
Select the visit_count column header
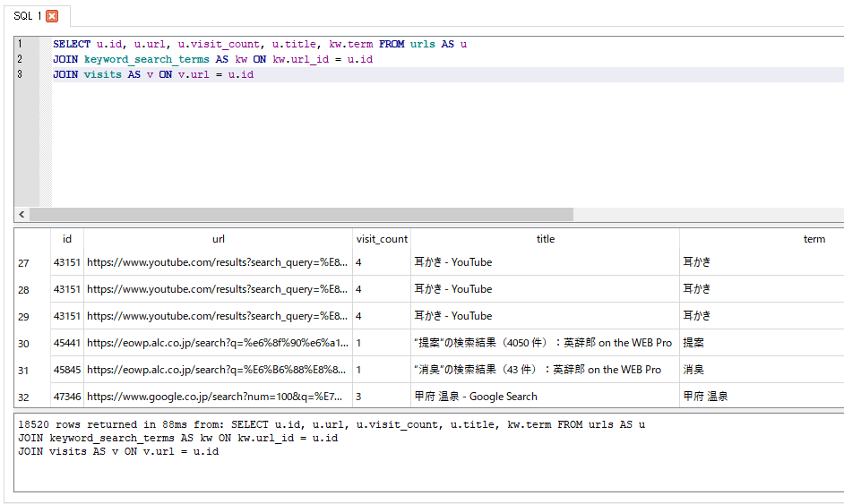tap(382, 239)
